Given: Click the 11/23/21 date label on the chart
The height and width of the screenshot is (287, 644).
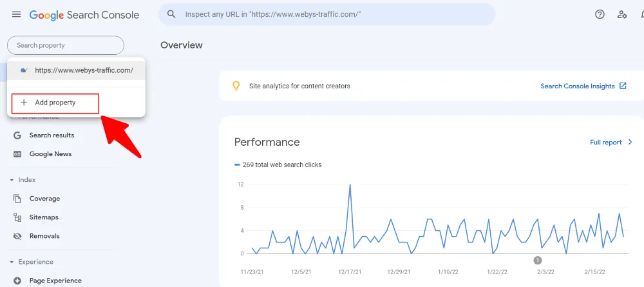Looking at the screenshot, I should pyautogui.click(x=252, y=272).
